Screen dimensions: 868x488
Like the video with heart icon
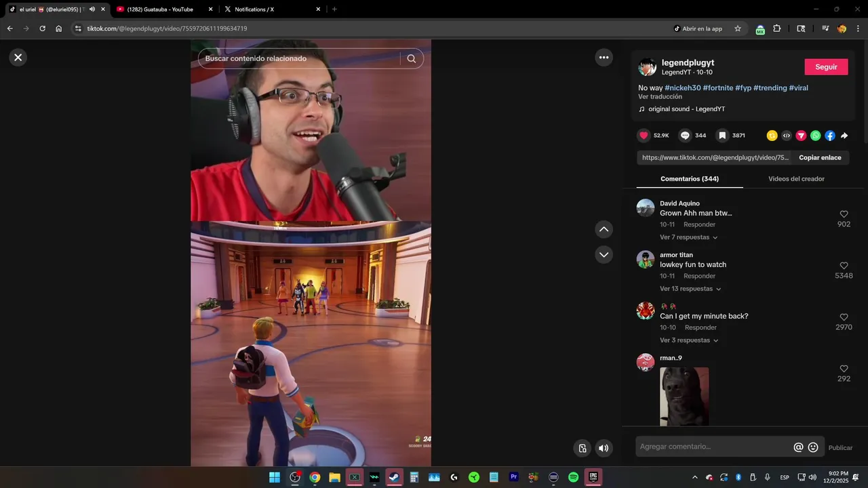click(644, 136)
